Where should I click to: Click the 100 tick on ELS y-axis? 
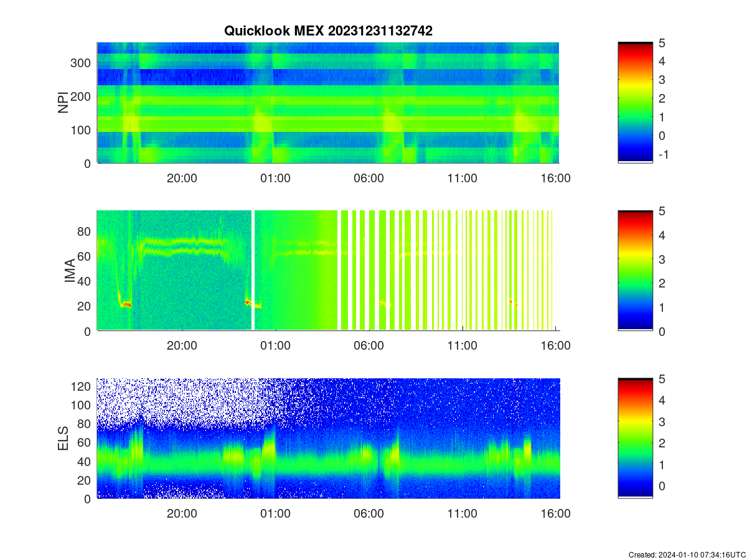coord(82,405)
